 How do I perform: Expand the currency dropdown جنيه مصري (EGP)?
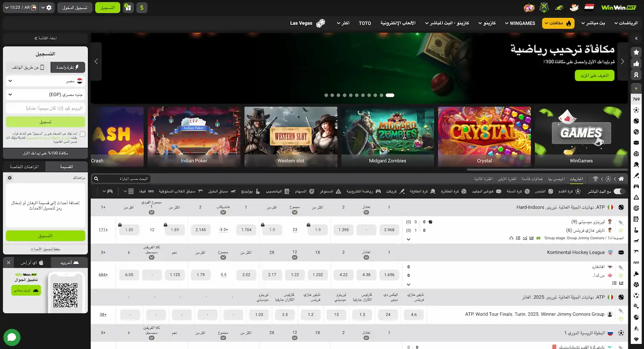[x=45, y=95]
